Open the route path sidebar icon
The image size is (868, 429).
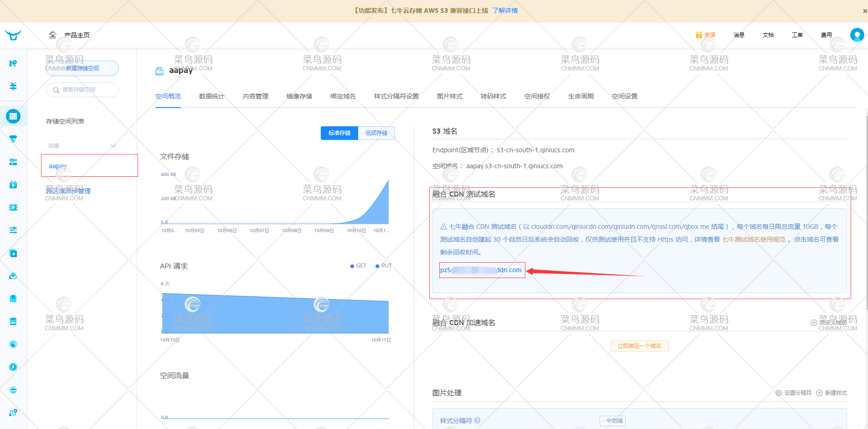pos(13,413)
